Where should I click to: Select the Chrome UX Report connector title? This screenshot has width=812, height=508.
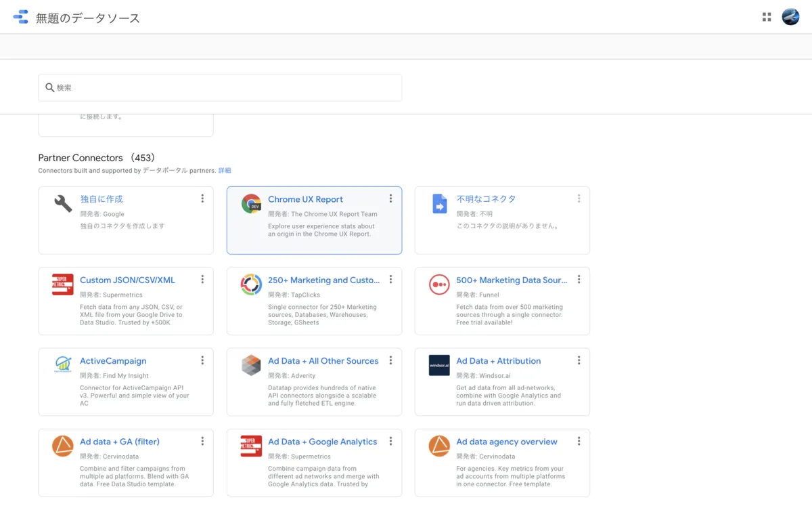[x=305, y=199]
